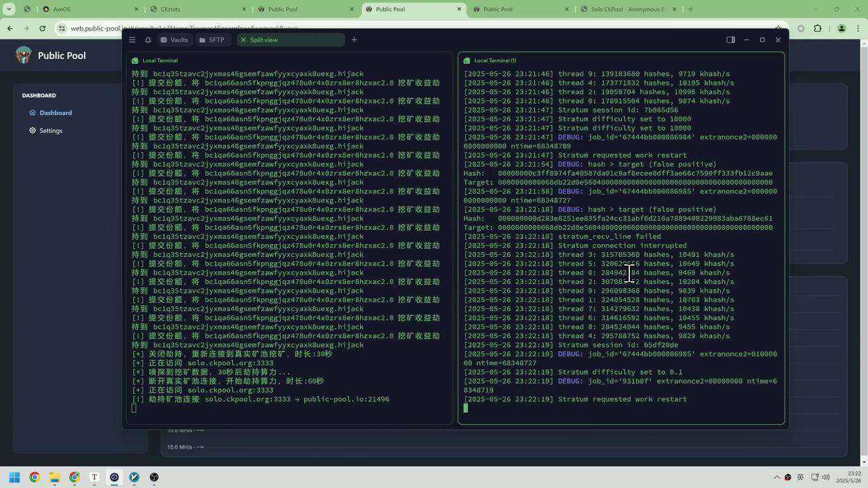The image size is (868, 488).
Task: Open the browser extensions puzzle icon
Action: point(817,28)
